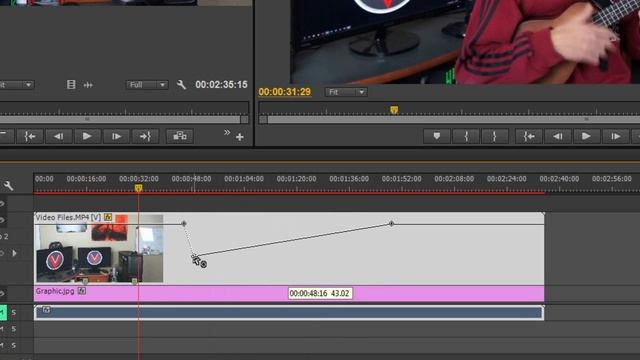
Task: Toggle green Mute on first audio track
Action: [x=3, y=312]
